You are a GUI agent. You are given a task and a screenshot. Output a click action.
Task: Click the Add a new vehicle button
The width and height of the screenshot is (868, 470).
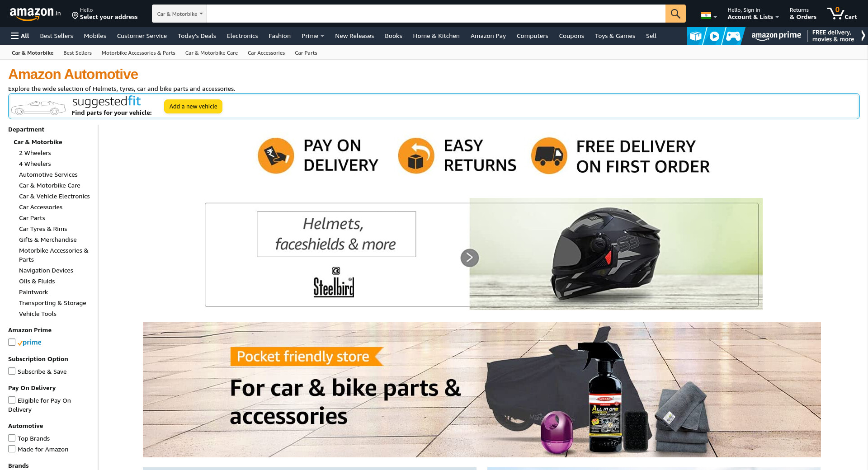pos(193,106)
